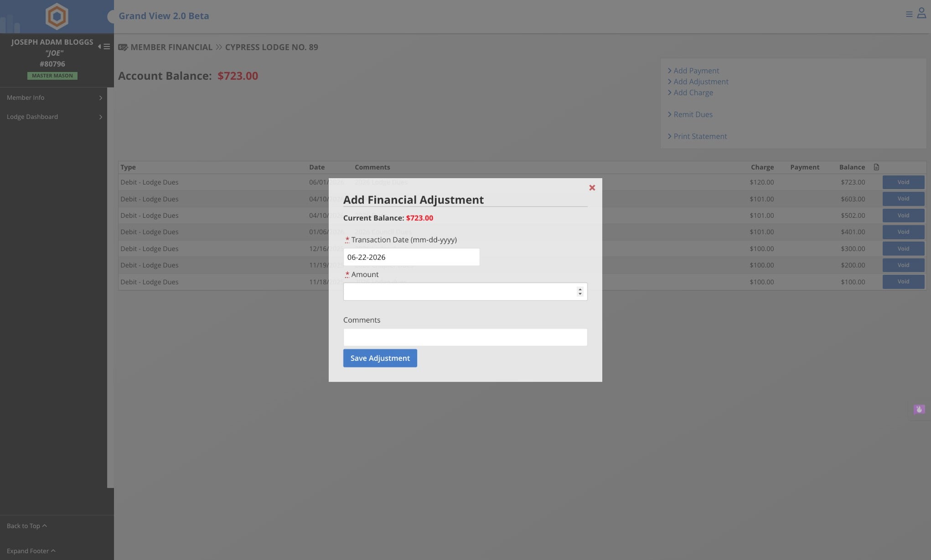Image resolution: width=931 pixels, height=560 pixels.
Task: Open the top-right hamburger menu icon
Action: tap(909, 14)
